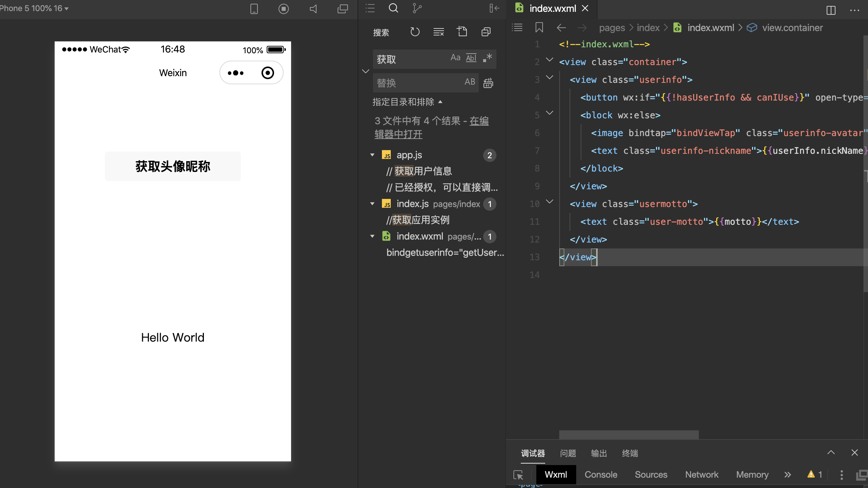Image resolution: width=868 pixels, height=488 pixels.
Task: Open the Network tab
Action: [x=701, y=475]
